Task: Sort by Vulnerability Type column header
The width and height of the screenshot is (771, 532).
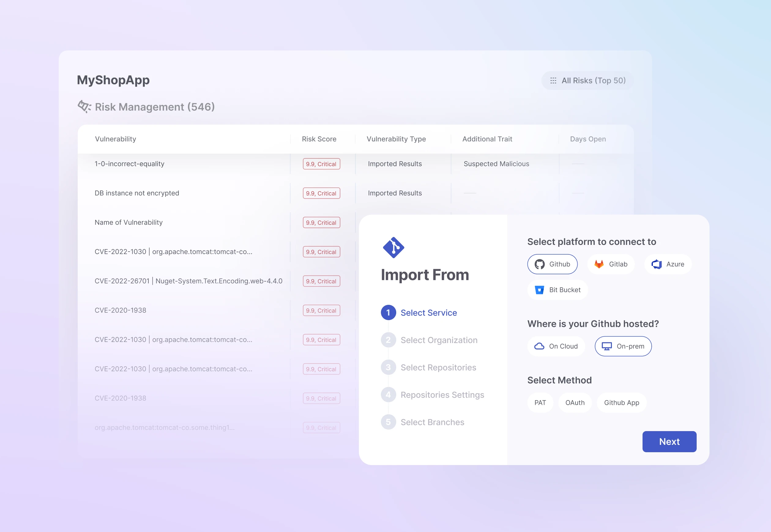Action: point(396,139)
